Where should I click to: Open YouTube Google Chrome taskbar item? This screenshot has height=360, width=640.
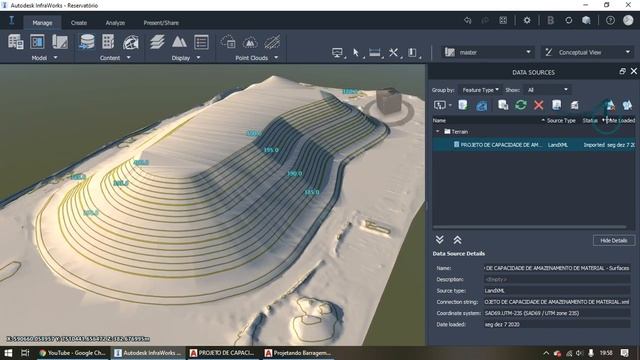click(72, 353)
